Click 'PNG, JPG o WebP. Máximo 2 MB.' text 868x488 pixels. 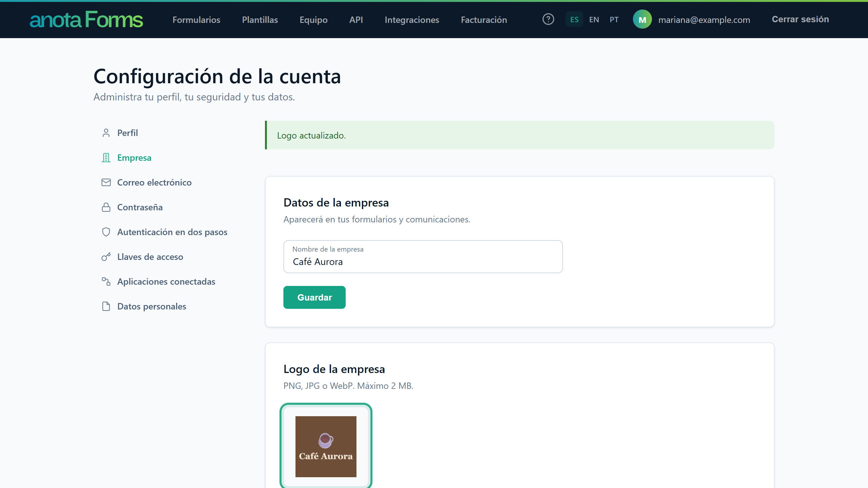click(348, 386)
